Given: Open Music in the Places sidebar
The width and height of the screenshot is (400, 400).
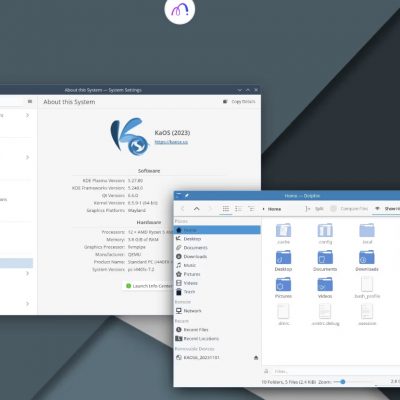Looking at the screenshot, I should 217,265.
